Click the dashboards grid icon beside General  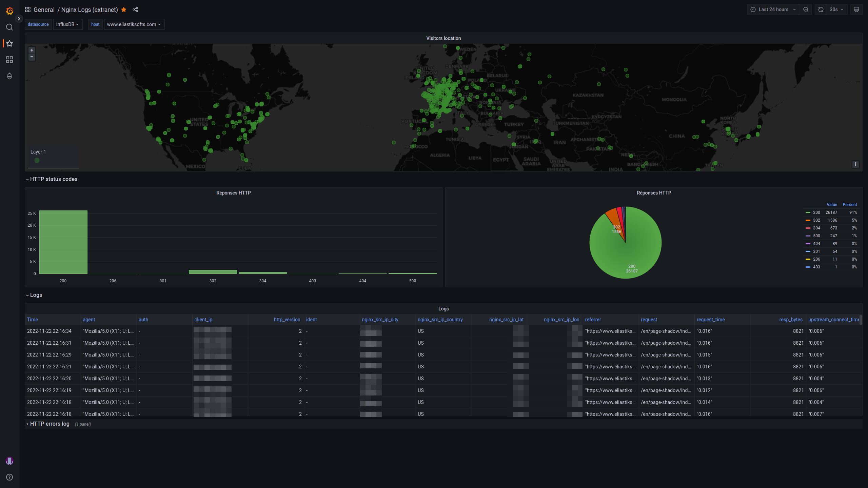(x=28, y=9)
